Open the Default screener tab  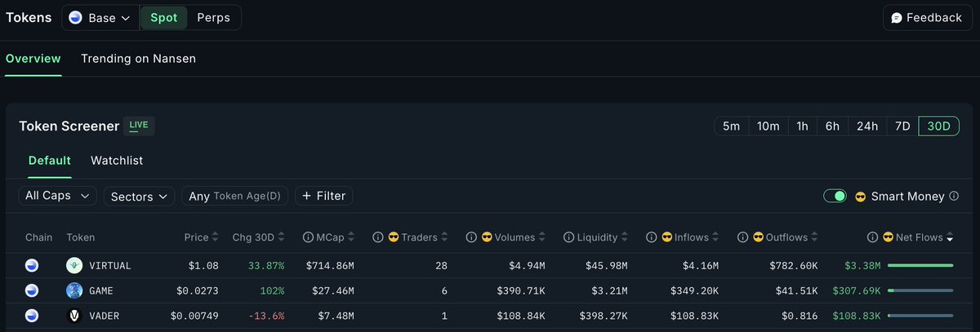tap(50, 161)
